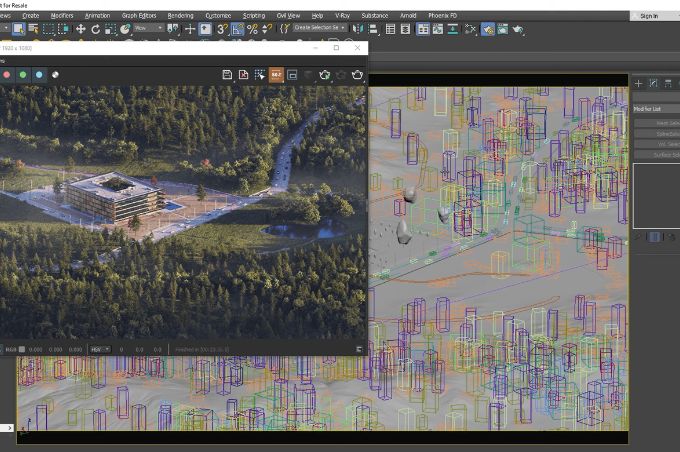Image resolution: width=680 pixels, height=452 pixels.
Task: Open the Graph Editors menu
Action: [139, 16]
